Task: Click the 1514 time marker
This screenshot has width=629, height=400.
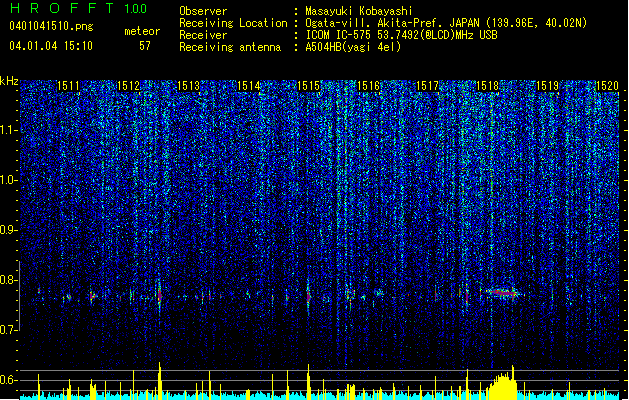Action: pyautogui.click(x=248, y=86)
